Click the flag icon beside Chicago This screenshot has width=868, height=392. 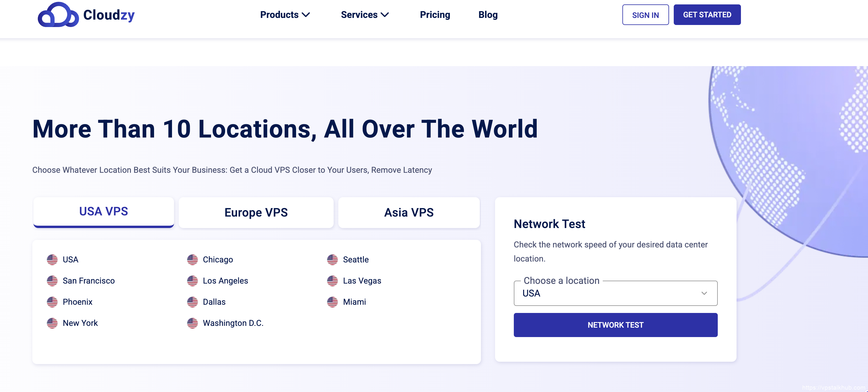[192, 259]
